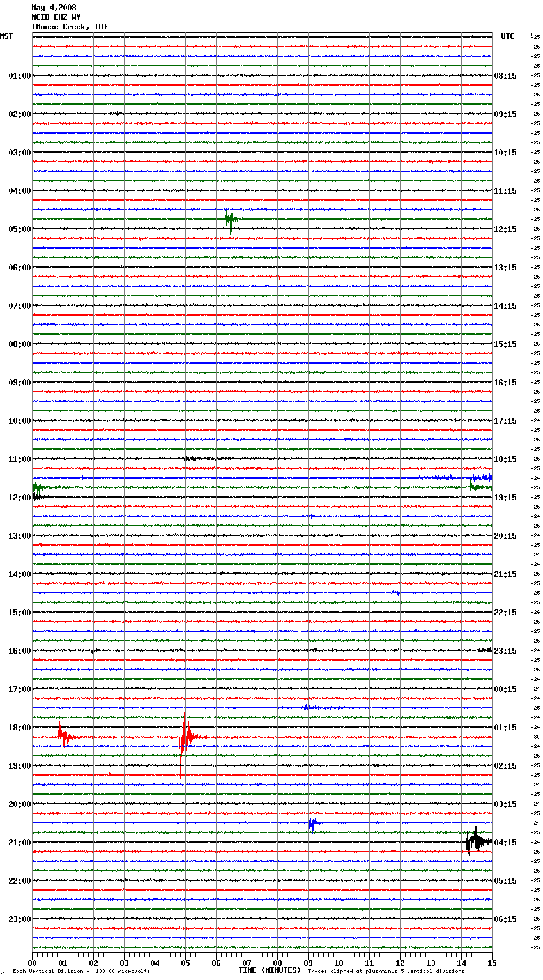Click the UTC time label "15:15"

pyautogui.click(x=505, y=344)
